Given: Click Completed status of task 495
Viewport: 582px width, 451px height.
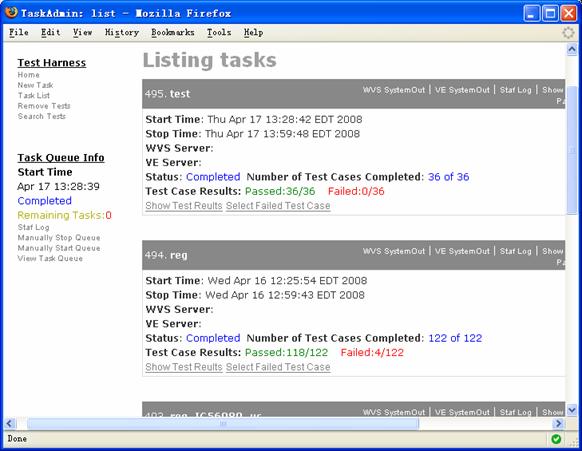Looking at the screenshot, I should point(213,177).
